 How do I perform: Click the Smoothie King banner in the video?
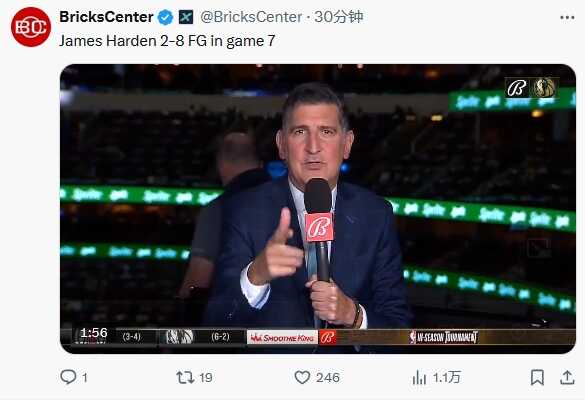click(x=282, y=338)
